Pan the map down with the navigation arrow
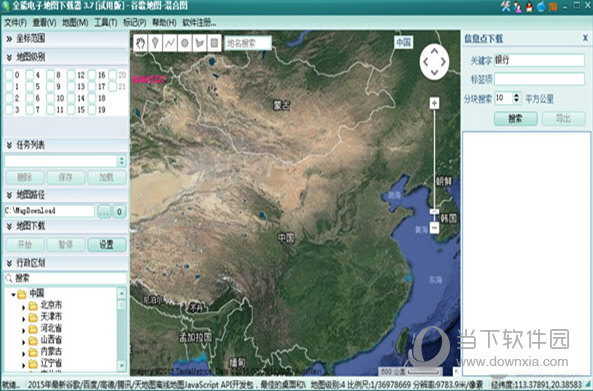This screenshot has height=391, width=593. click(435, 72)
